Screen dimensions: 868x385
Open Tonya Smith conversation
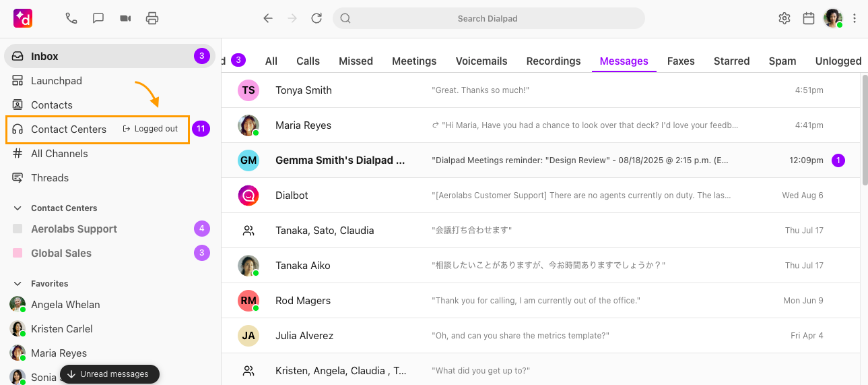[x=541, y=90]
